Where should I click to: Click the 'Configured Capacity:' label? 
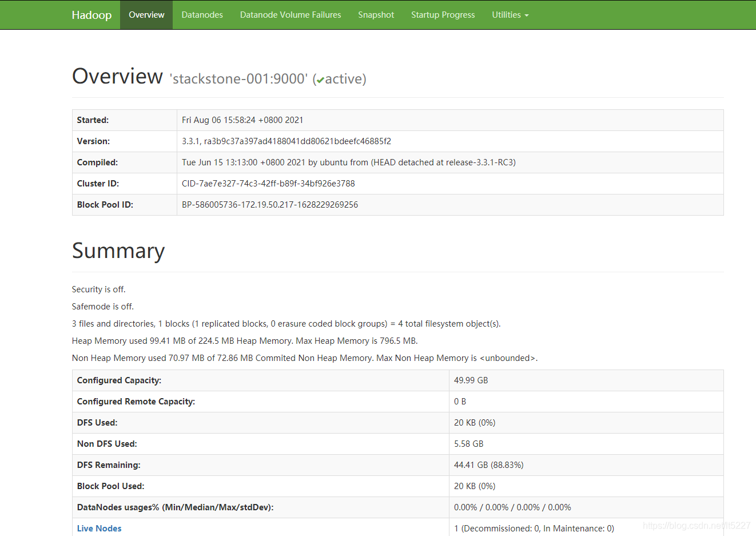tap(119, 380)
